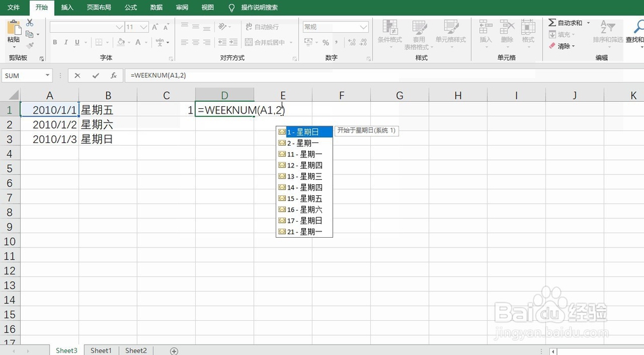This screenshot has height=355, width=644.
Task: Switch to the 视图 ribbon tab
Action: click(x=207, y=7)
